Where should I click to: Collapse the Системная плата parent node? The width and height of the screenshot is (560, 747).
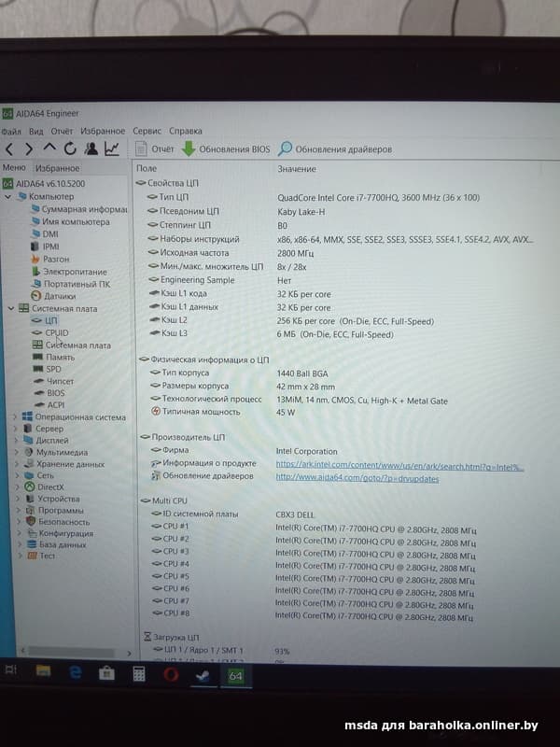pos(11,309)
